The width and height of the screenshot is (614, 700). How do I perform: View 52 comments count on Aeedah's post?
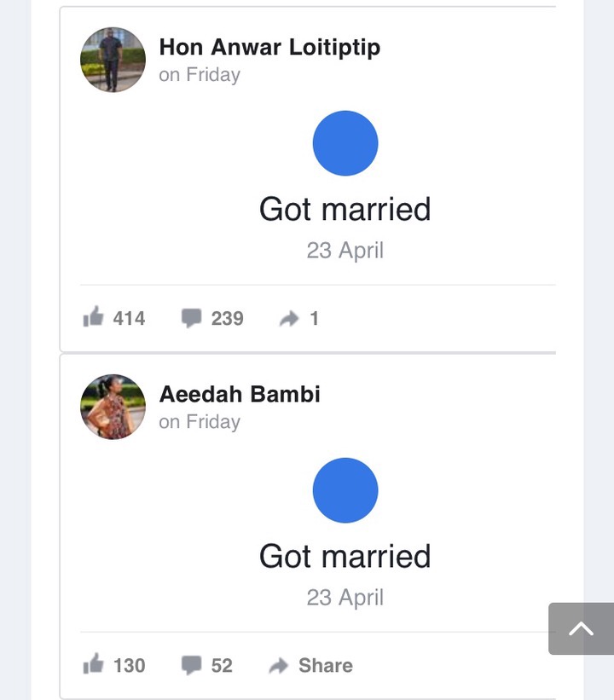click(x=222, y=665)
